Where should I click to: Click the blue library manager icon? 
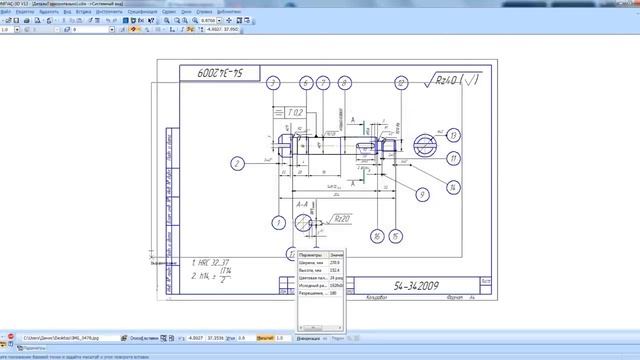click(126, 20)
